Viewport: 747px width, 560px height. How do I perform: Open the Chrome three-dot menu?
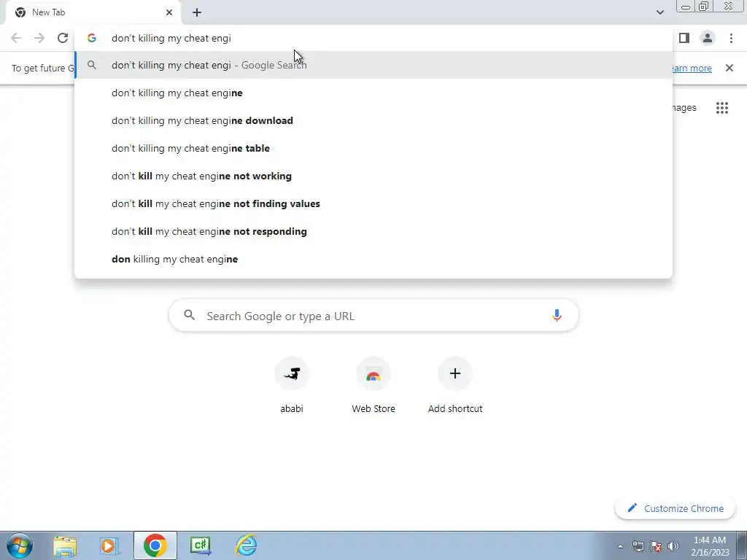(x=731, y=38)
